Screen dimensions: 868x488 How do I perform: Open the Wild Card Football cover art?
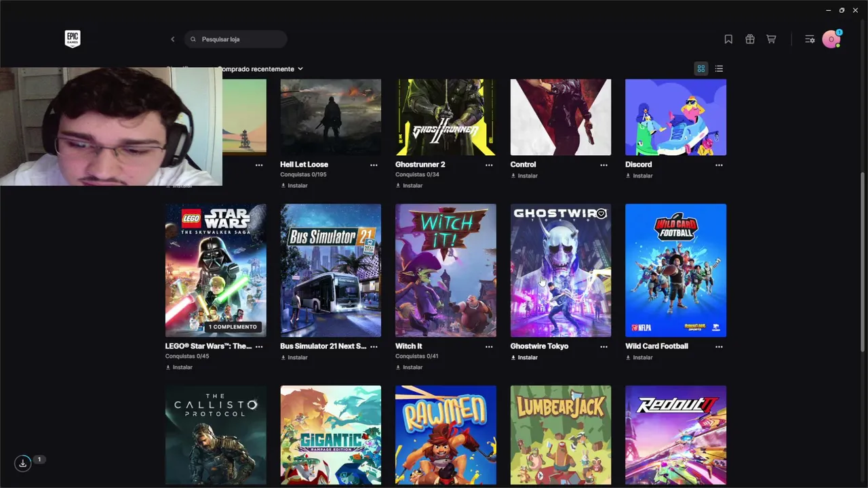click(x=675, y=270)
